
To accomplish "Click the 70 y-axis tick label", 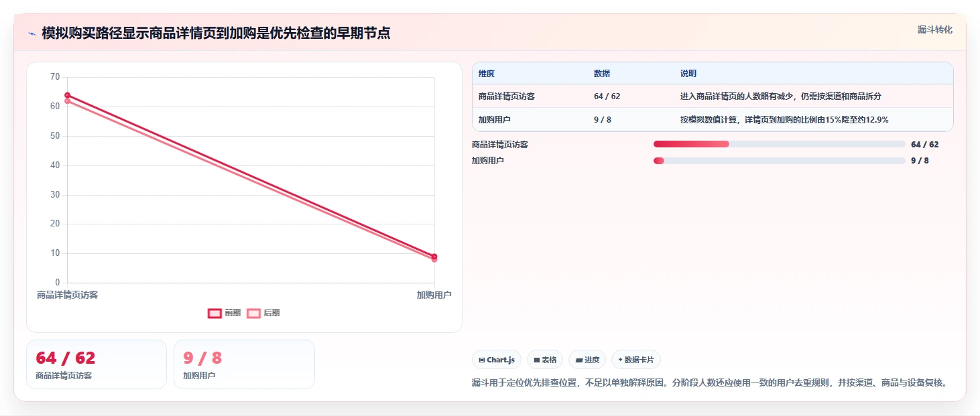I will (55, 77).
